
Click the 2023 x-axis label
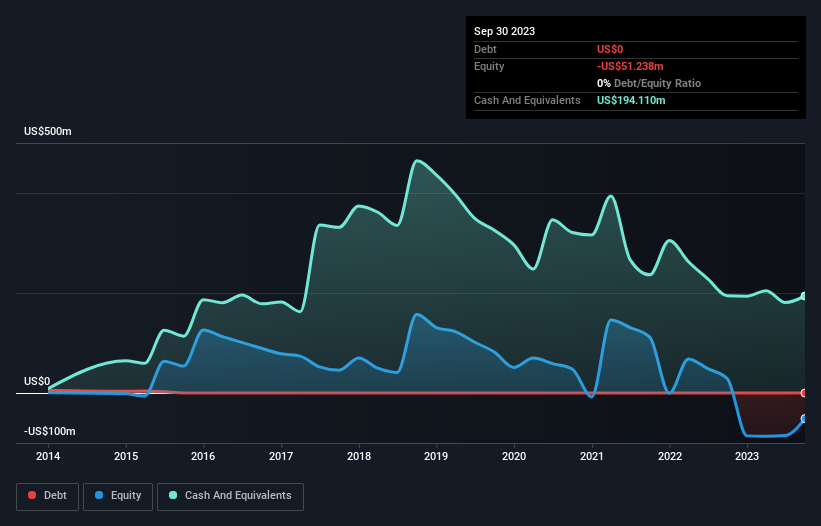[x=746, y=456]
